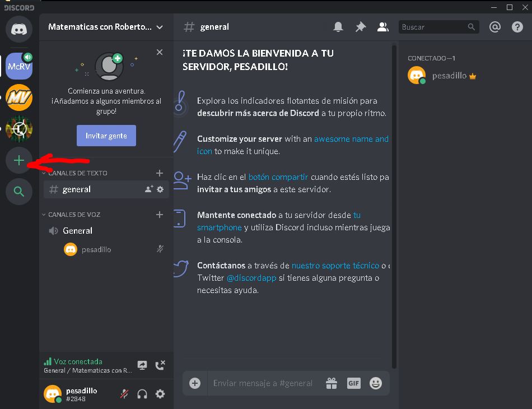Create invite for #general channel icon

[x=149, y=189]
